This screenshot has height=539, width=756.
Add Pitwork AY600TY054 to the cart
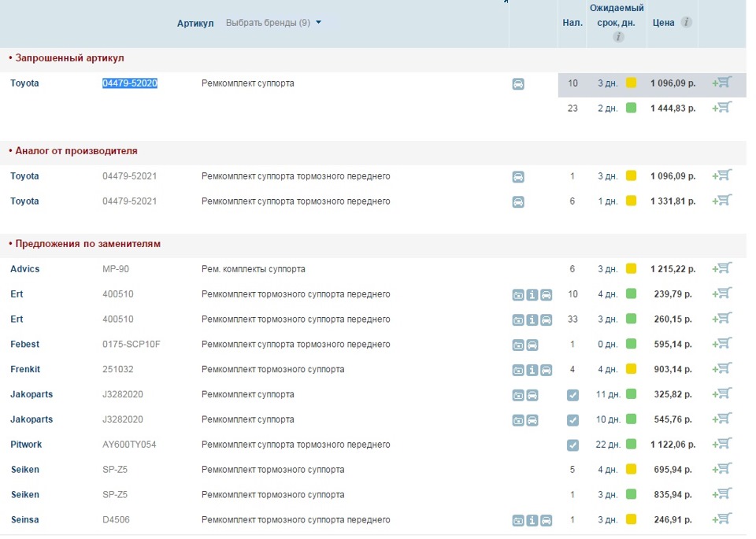click(722, 445)
